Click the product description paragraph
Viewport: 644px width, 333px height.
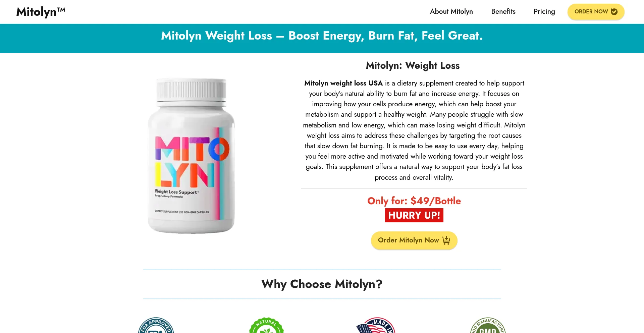coord(414,130)
